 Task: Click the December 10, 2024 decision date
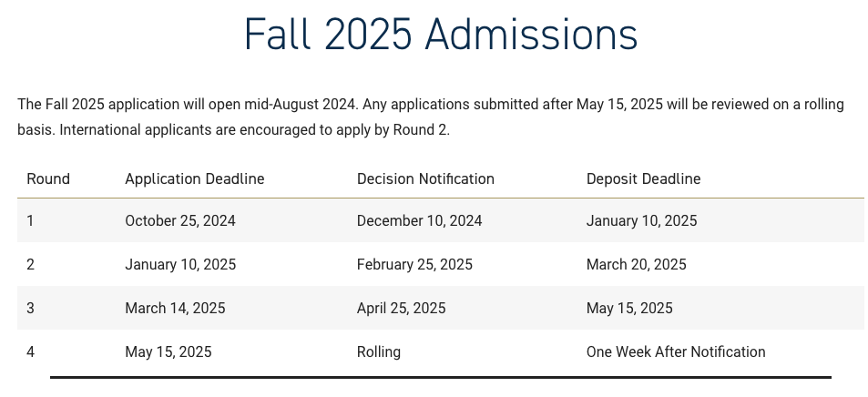pos(420,220)
